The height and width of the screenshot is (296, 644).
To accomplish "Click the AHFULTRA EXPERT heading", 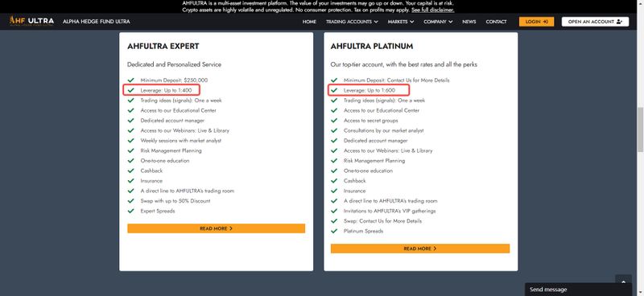I will coord(163,47).
